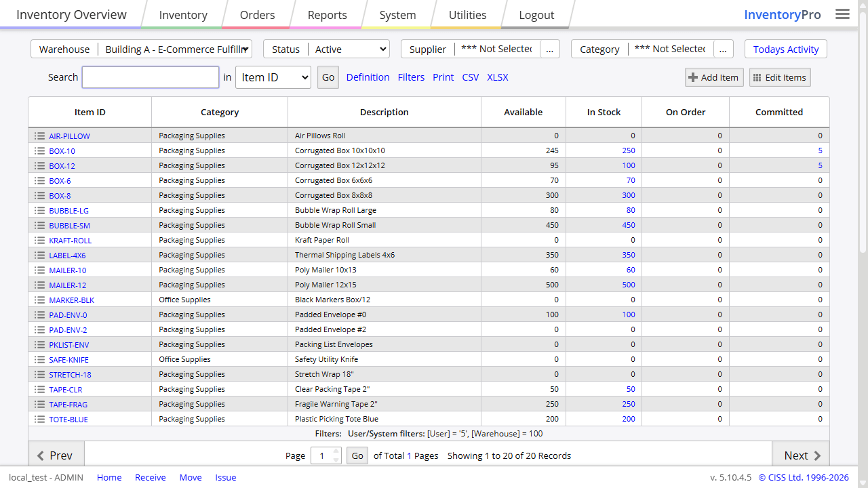Increment the page number stepper
The height and width of the screenshot is (488, 868).
336,451
